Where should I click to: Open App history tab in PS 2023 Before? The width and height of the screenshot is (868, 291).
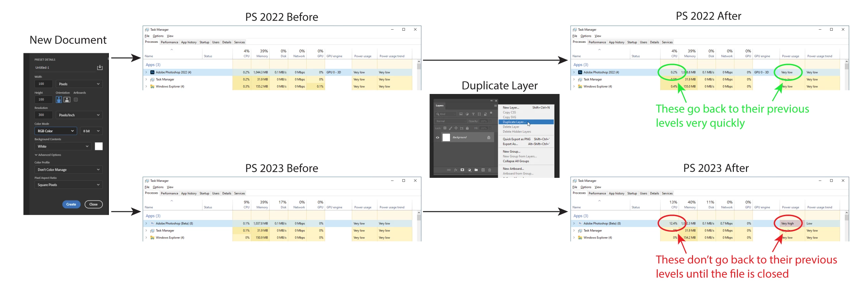189,194
